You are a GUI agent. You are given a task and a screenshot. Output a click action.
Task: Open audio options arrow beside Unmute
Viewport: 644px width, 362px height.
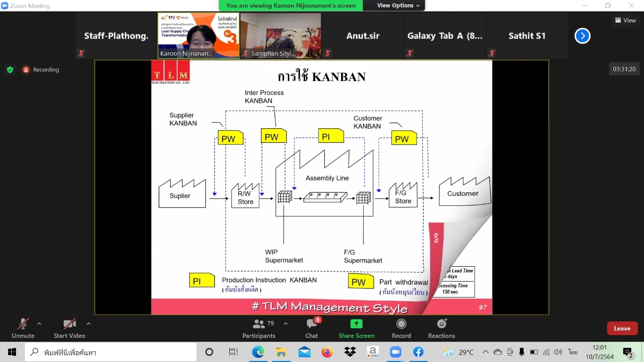coord(39,324)
